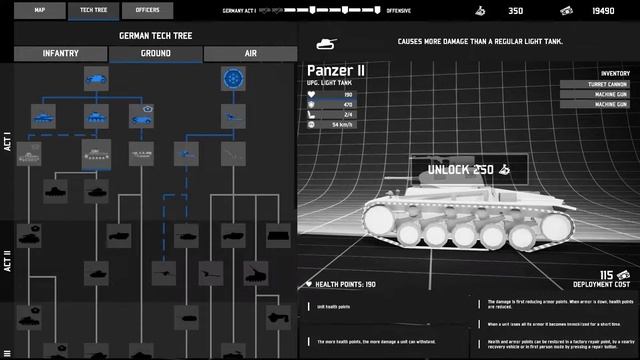Open the OFFICERS tab
The height and width of the screenshot is (360, 640).
tap(147, 10)
